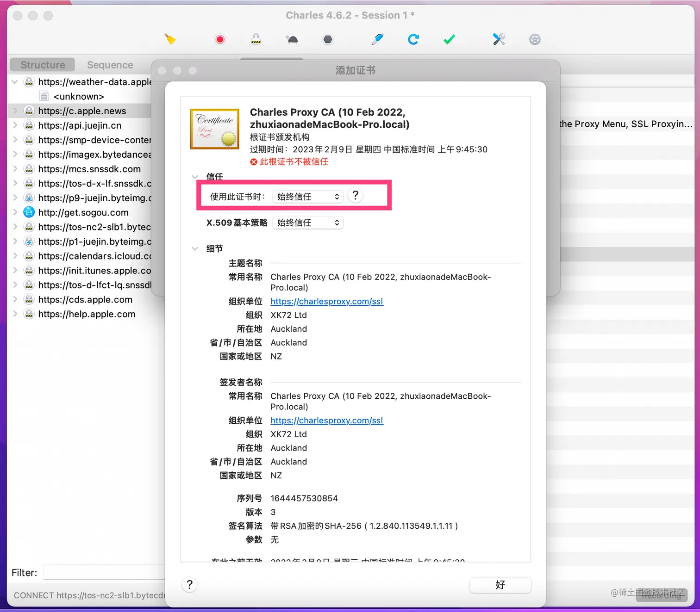Collapse the 信任 trust section
The height and width of the screenshot is (612, 700).
[x=195, y=177]
